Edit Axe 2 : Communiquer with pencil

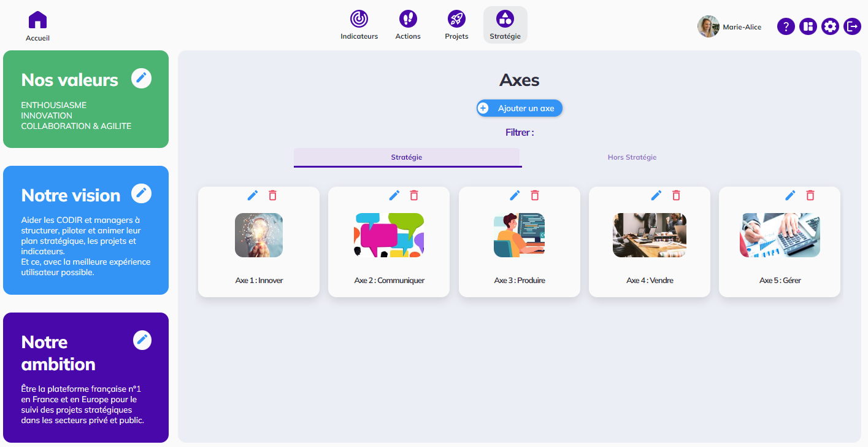tap(394, 195)
